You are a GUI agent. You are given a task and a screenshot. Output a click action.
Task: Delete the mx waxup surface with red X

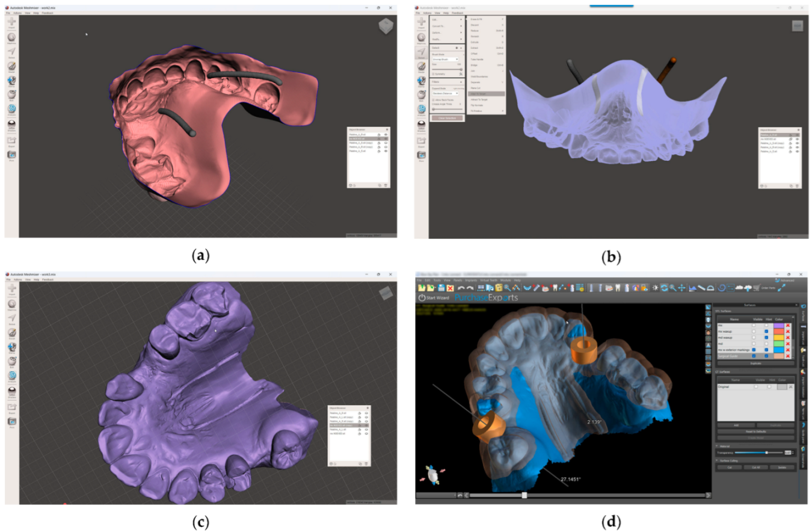788,331
